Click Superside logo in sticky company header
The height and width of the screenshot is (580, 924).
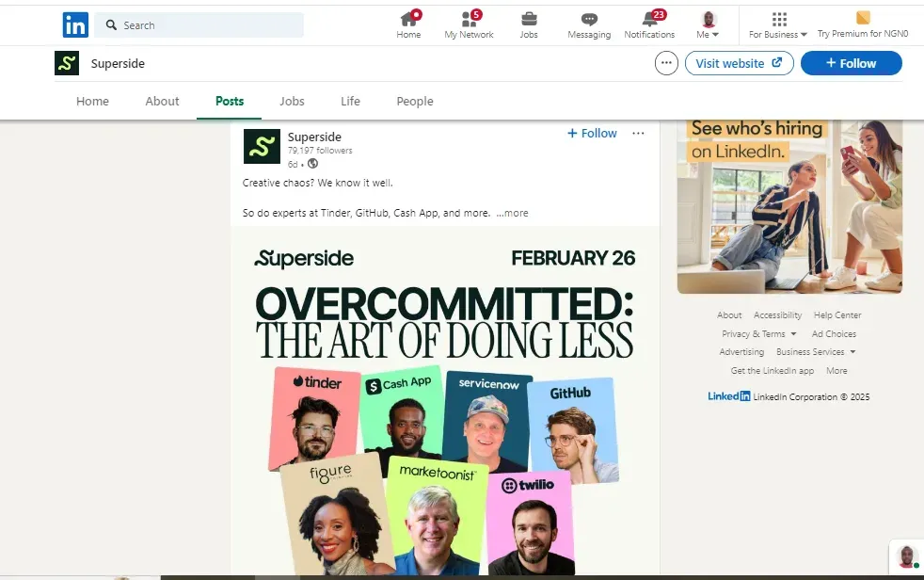pyautogui.click(x=67, y=63)
